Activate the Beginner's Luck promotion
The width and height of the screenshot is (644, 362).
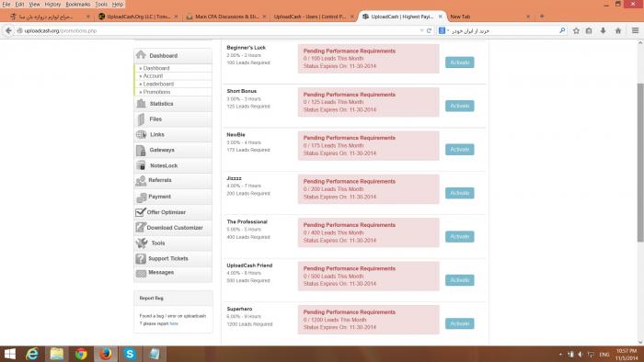[460, 62]
